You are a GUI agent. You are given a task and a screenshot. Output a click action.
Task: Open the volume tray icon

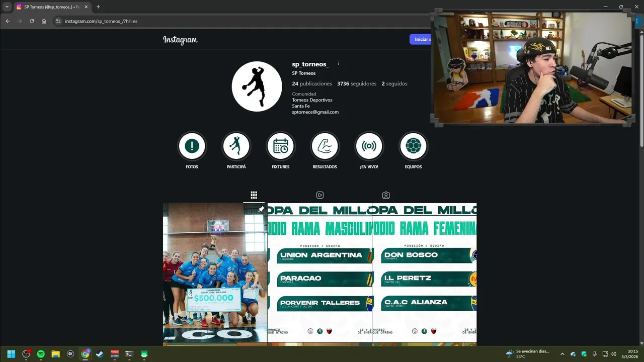613,354
